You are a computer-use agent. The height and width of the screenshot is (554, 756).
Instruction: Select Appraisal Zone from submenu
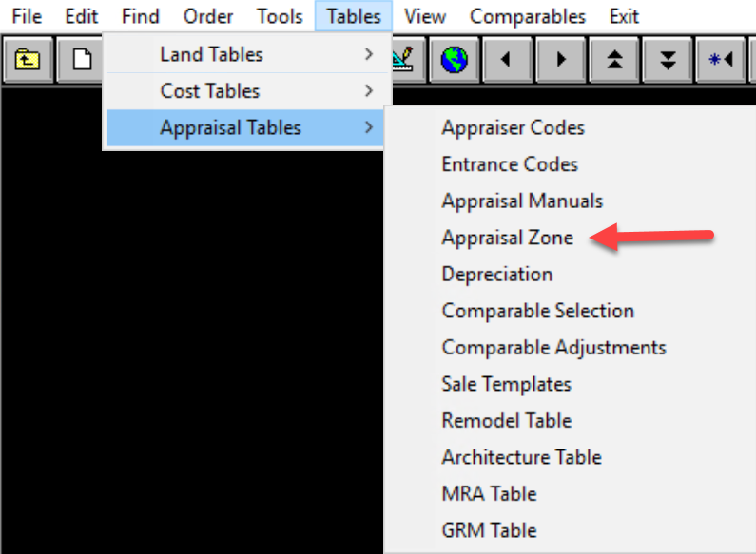coord(508,238)
